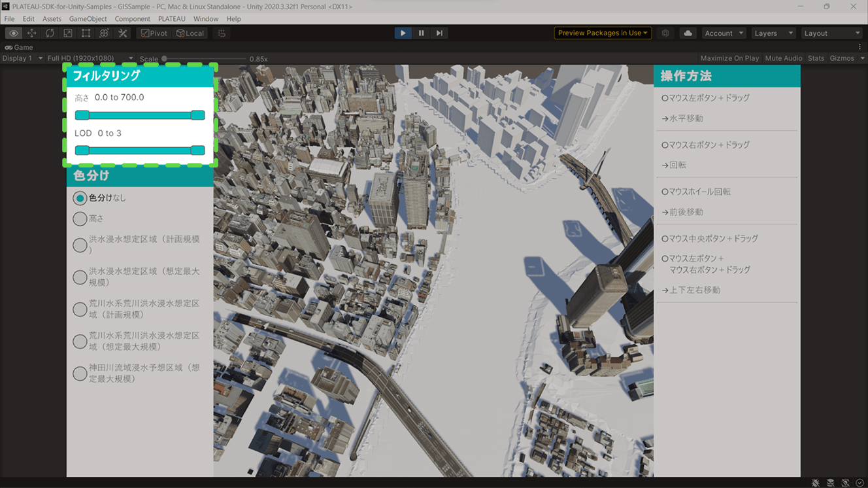The height and width of the screenshot is (488, 868).
Task: Open Account dropdown
Action: click(x=724, y=33)
